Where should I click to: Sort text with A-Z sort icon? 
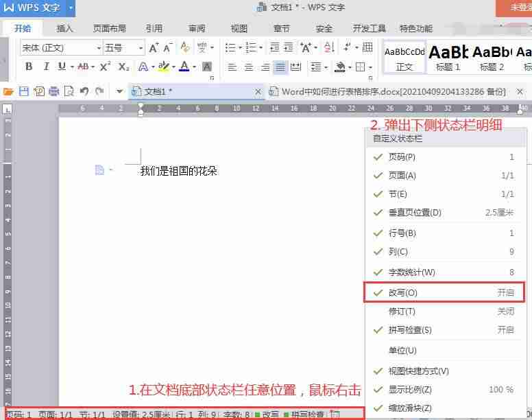tap(330, 47)
